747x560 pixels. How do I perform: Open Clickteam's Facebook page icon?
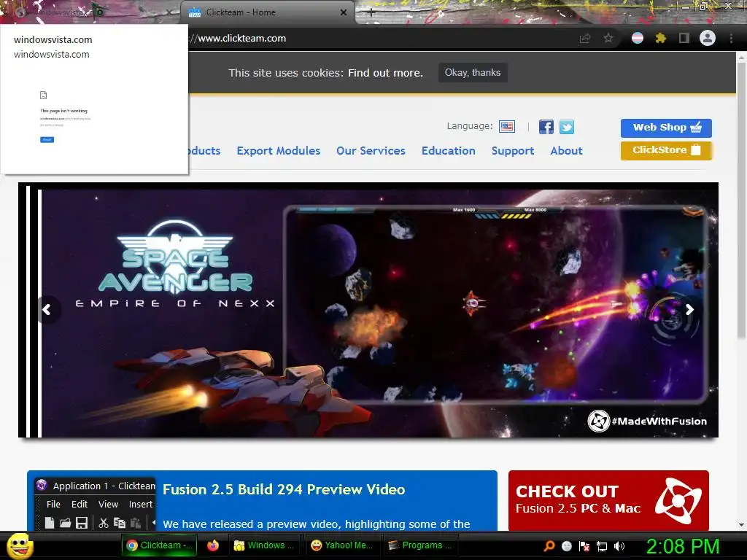546,127
